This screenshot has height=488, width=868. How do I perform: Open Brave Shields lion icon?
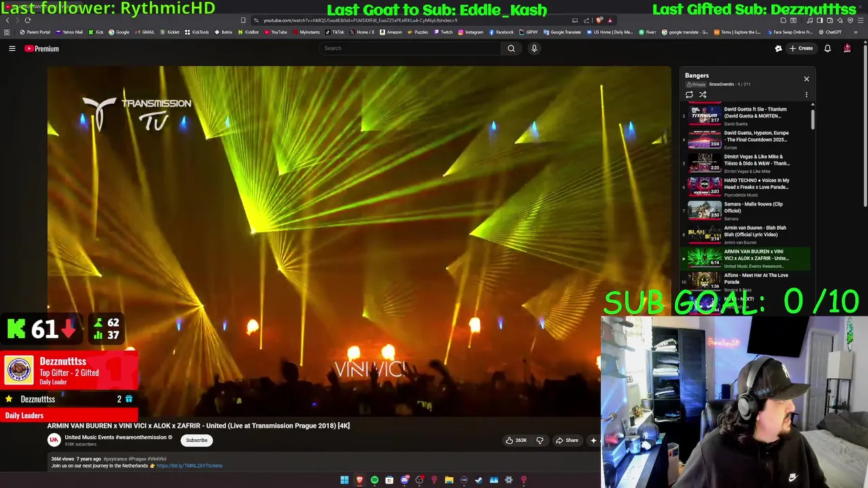pos(599,20)
